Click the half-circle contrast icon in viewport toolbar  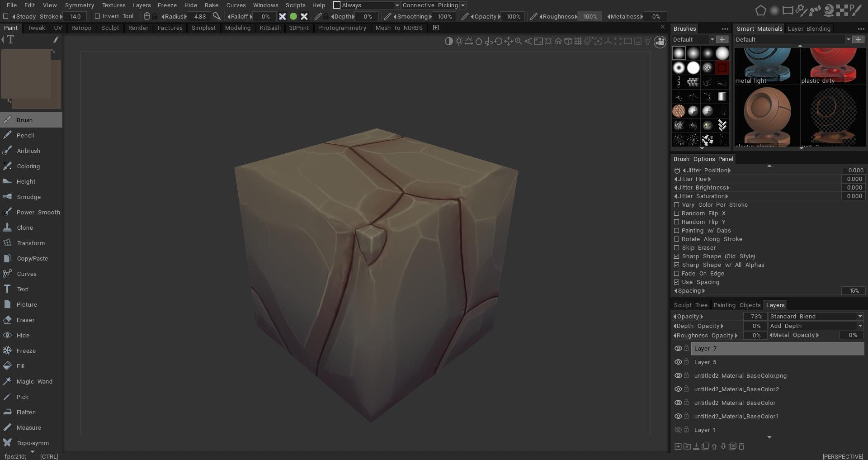pyautogui.click(x=448, y=41)
